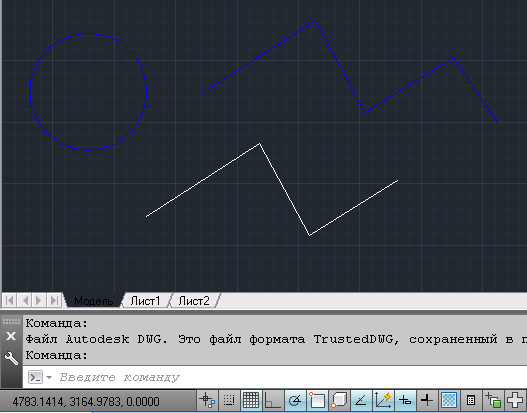Viewport: 527px width, 413px height.
Task: Go to next layout tab arrow
Action: pyautogui.click(x=39, y=300)
